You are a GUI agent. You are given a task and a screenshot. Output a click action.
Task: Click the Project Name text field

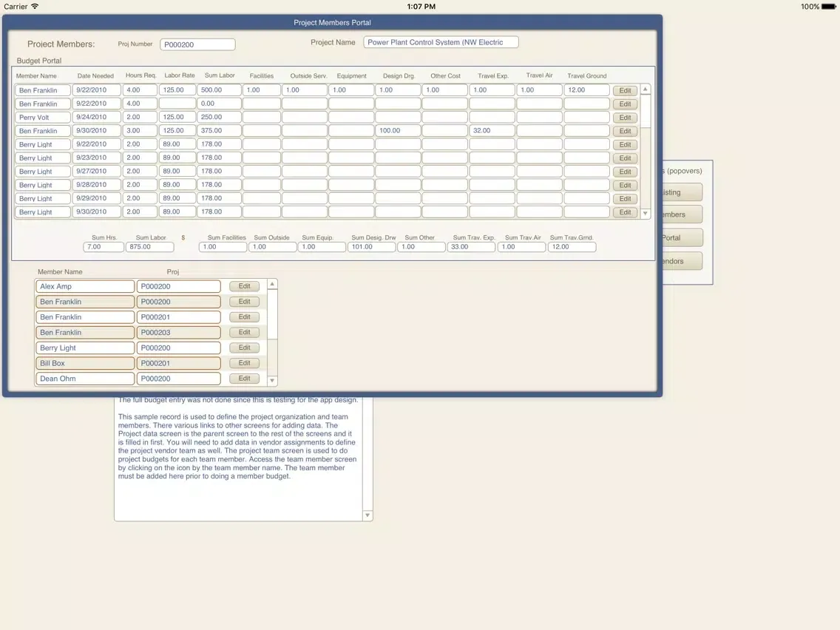coord(441,43)
